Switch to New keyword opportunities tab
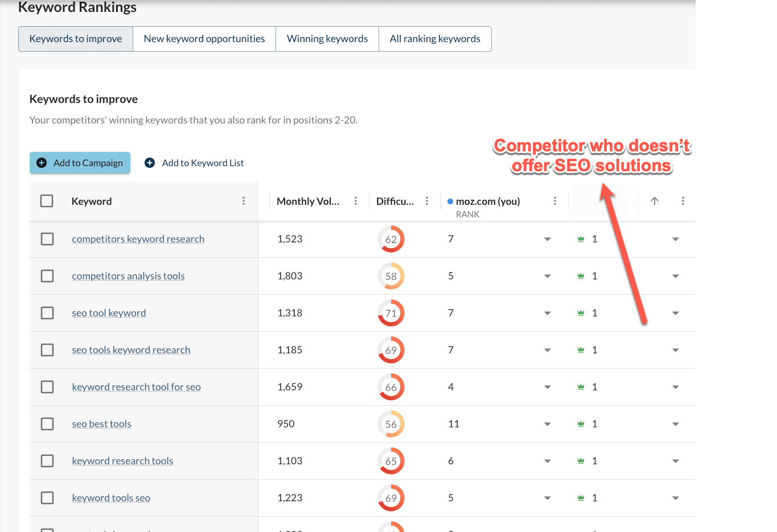Viewport: 777px width, 532px height. pos(204,39)
